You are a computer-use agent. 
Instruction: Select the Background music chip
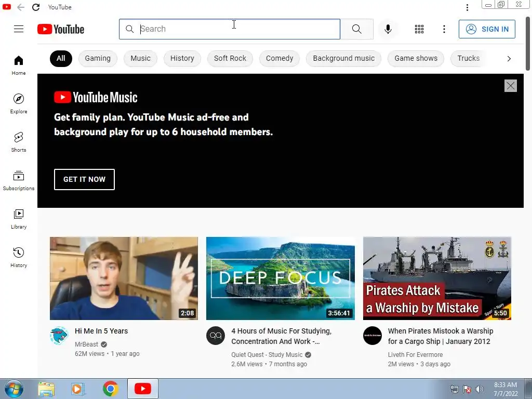point(344,58)
